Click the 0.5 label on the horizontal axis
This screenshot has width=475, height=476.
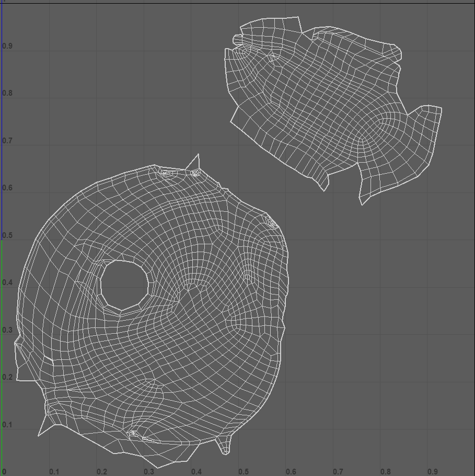(244, 471)
